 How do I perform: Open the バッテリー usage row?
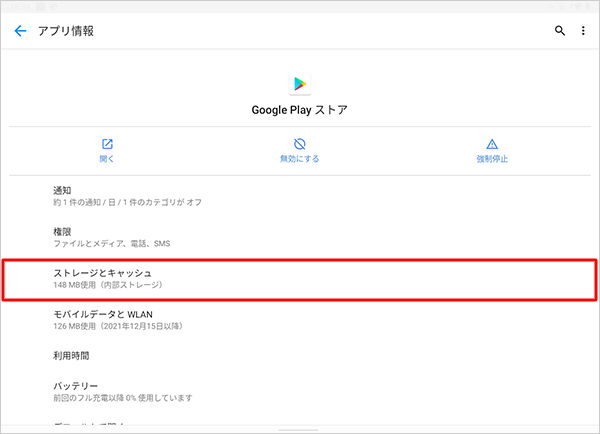pyautogui.click(x=300, y=391)
